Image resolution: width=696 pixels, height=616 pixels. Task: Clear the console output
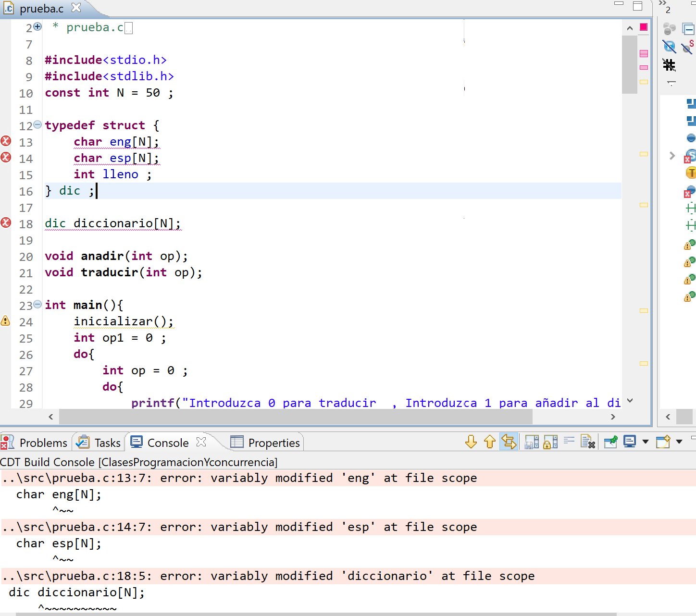click(588, 442)
